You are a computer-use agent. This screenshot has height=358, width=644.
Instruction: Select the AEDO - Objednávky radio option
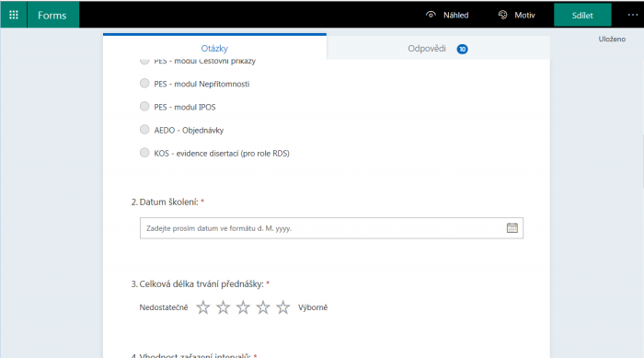(x=144, y=130)
